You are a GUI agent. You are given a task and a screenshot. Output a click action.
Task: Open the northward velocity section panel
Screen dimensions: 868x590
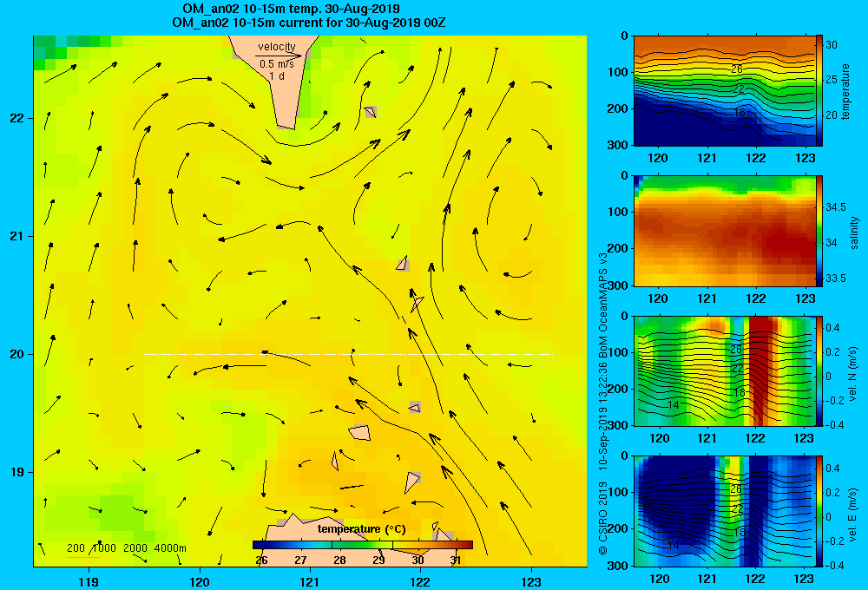[x=724, y=370]
